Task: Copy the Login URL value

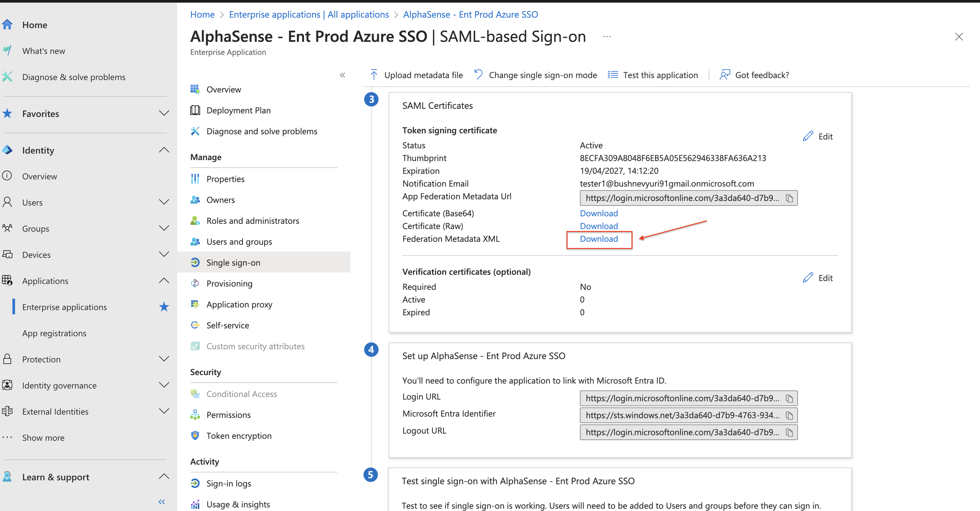Action: pyautogui.click(x=790, y=399)
